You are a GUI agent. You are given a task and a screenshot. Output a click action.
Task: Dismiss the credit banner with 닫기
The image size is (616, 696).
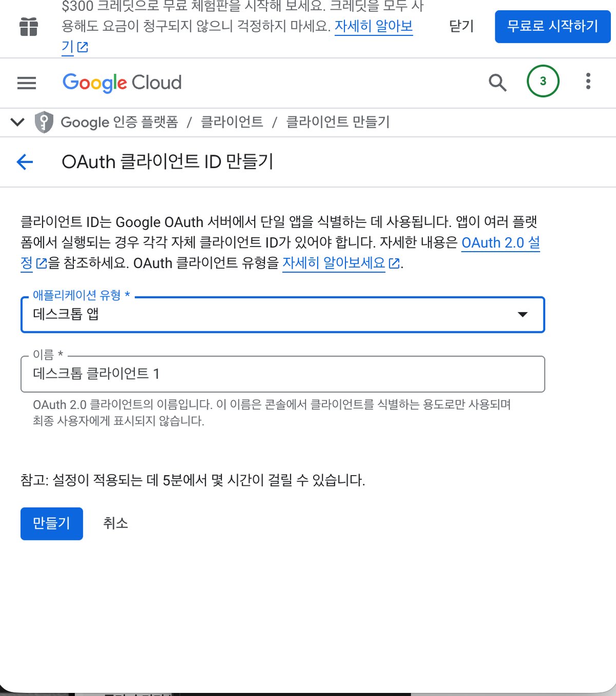(460, 27)
